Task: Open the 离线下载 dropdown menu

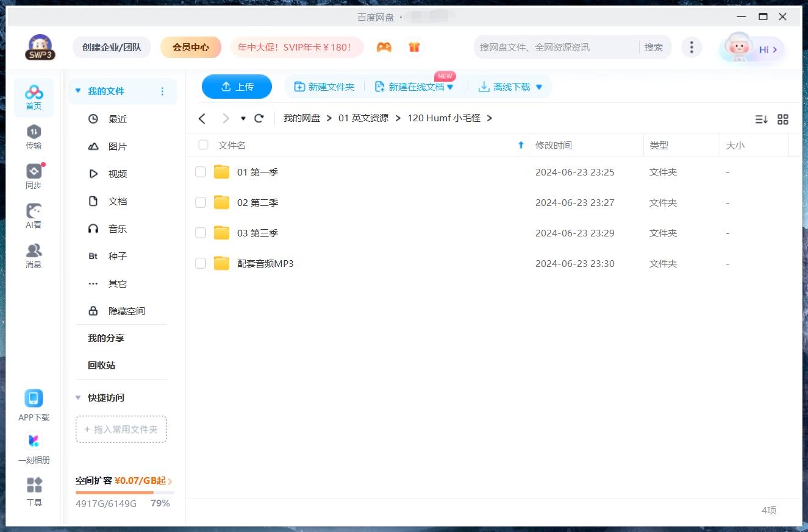Action: (538, 87)
